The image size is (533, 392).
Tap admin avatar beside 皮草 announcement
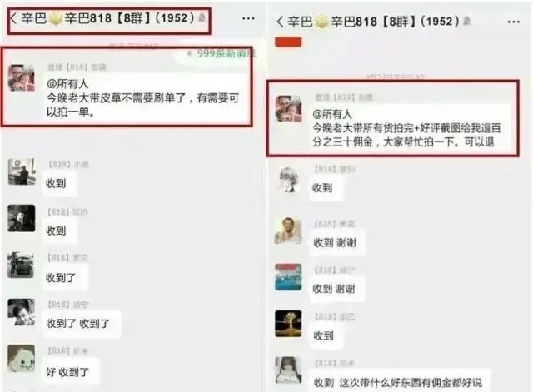pos(22,78)
